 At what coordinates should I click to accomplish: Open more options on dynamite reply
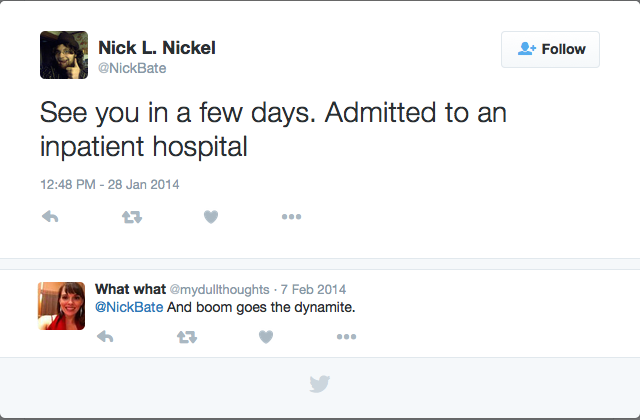346,337
